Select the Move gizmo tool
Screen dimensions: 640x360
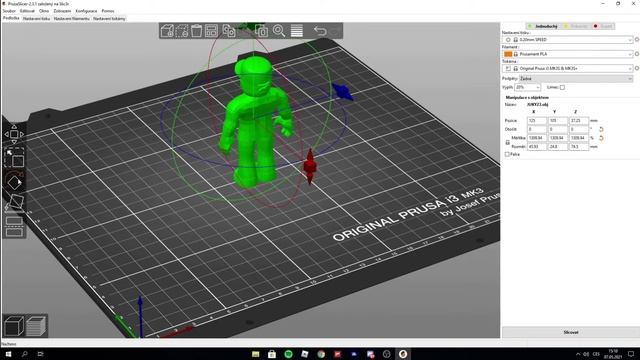14,134
